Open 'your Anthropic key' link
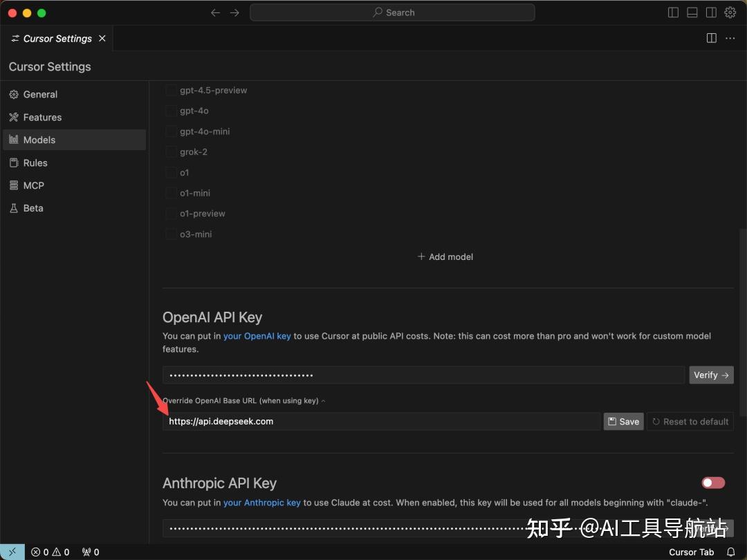This screenshot has height=560, width=747. (261, 503)
